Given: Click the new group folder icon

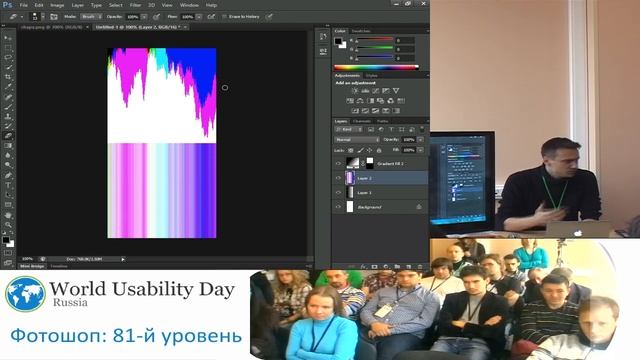Looking at the screenshot, I should coord(397,267).
